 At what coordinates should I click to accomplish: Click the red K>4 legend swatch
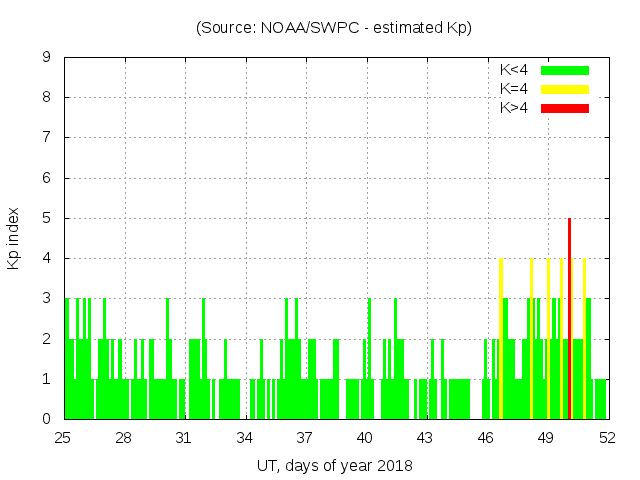(x=565, y=108)
